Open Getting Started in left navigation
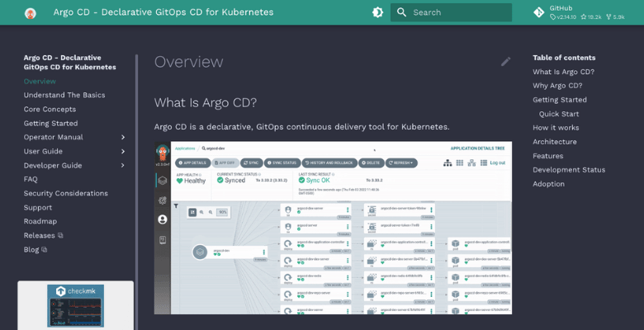The width and height of the screenshot is (644, 330). [50, 123]
